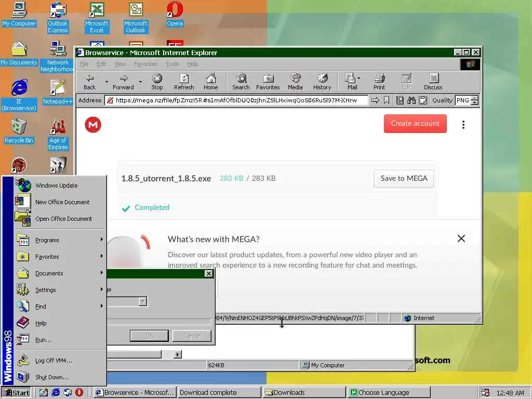The width and height of the screenshot is (532, 399).
Task: Open Help menu in Internet Explorer
Action: pyautogui.click(x=192, y=64)
